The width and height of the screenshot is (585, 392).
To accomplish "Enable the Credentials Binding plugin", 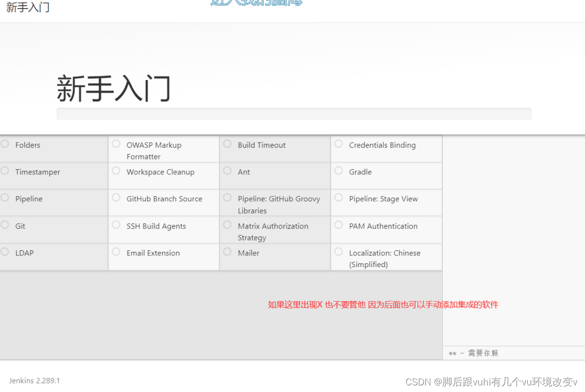I will (338, 144).
